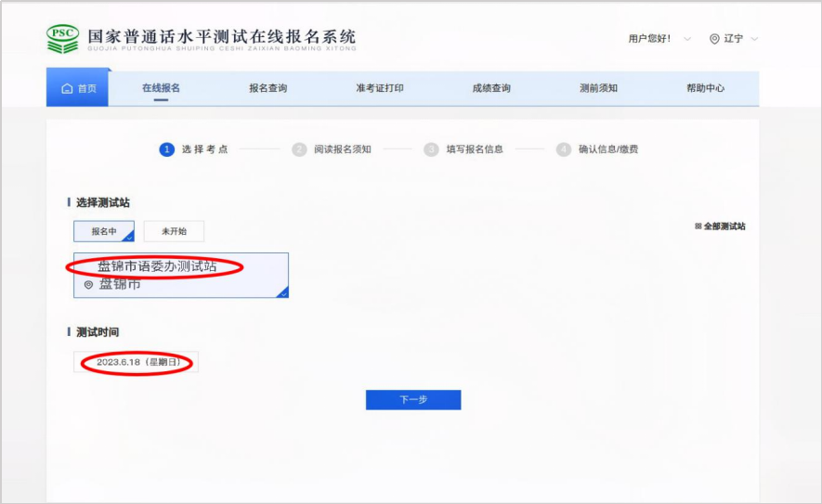Click step 4 circle 确认信息/缴费
Viewport: 822px width, 504px height.
(563, 149)
